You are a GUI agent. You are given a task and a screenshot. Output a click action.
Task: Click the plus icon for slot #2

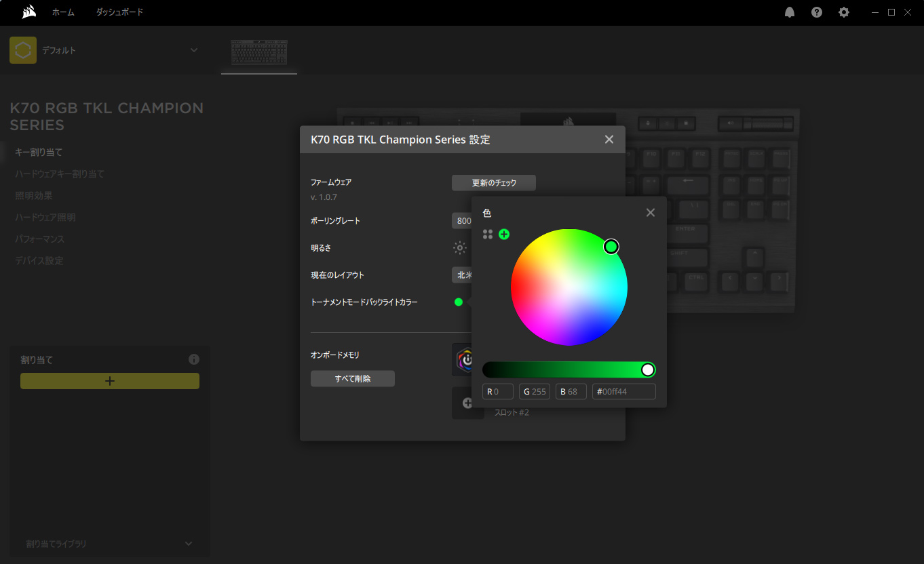(467, 403)
